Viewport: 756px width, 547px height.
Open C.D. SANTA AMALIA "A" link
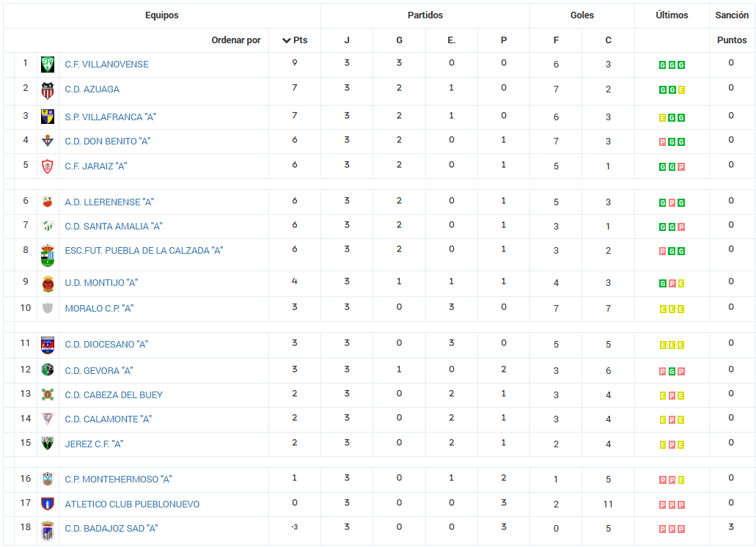pyautogui.click(x=114, y=226)
